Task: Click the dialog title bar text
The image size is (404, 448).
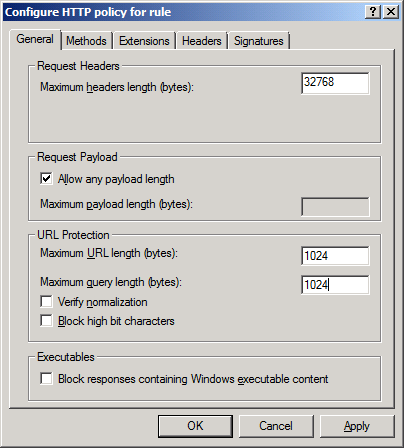Action: coord(88,12)
